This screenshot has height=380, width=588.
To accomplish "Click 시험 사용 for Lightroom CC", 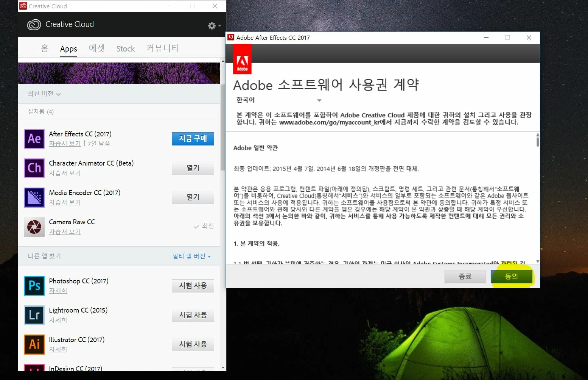I will (193, 315).
